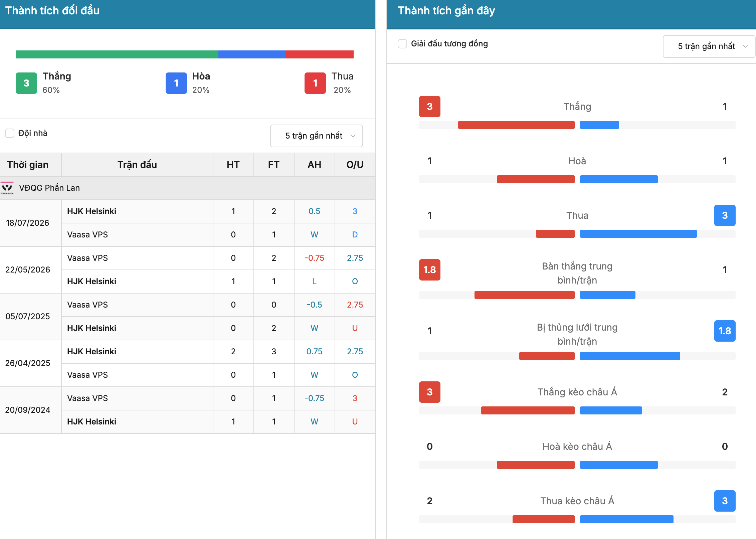Click the FT column header
The width and height of the screenshot is (756, 539).
pyautogui.click(x=274, y=165)
